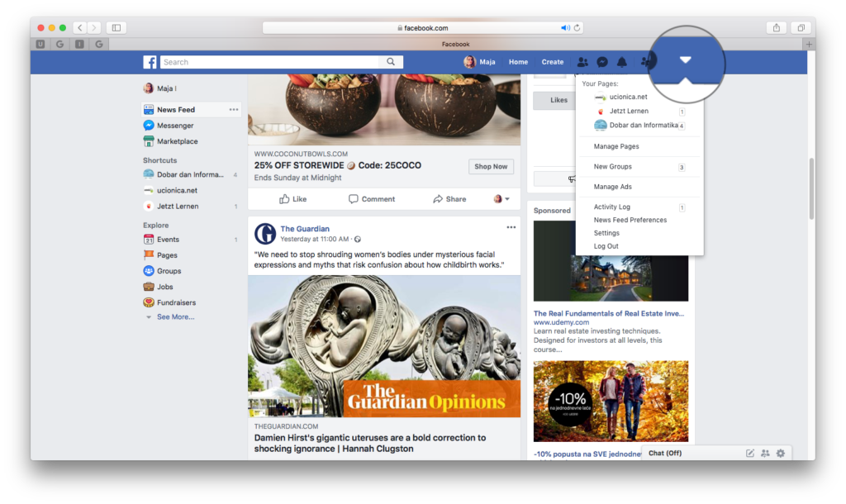This screenshot has width=846, height=504.
Task: Toggle the Safari sidebar button
Action: pos(116,27)
